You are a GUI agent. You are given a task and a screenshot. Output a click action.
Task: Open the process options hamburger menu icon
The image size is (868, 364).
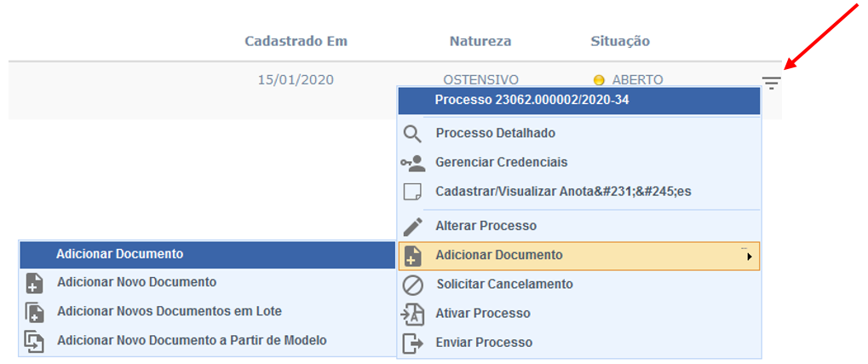click(771, 83)
